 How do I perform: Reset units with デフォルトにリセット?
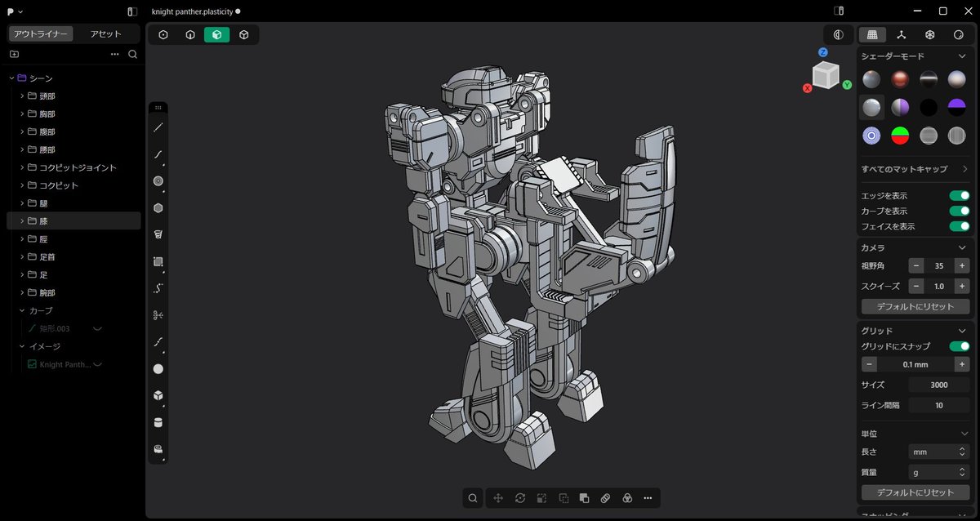tap(915, 492)
